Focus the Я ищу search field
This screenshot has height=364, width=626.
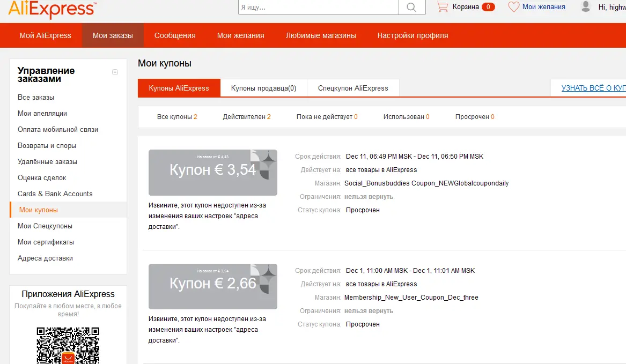(x=319, y=7)
